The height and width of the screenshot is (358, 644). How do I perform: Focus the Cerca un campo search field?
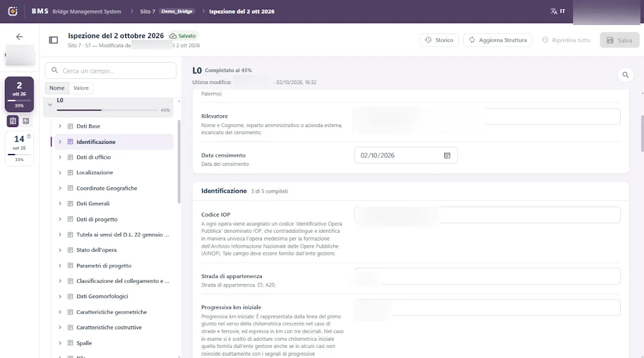pyautogui.click(x=110, y=70)
